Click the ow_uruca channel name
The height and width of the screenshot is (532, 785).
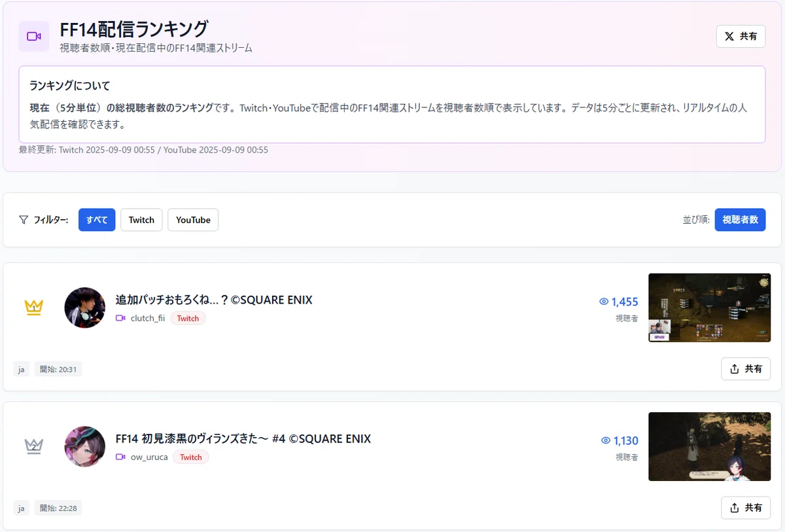click(x=149, y=457)
